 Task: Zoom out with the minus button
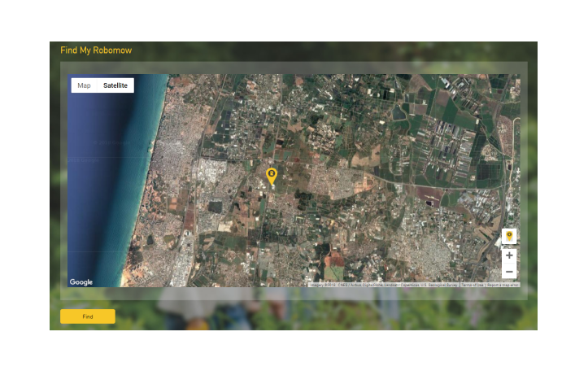pos(509,272)
